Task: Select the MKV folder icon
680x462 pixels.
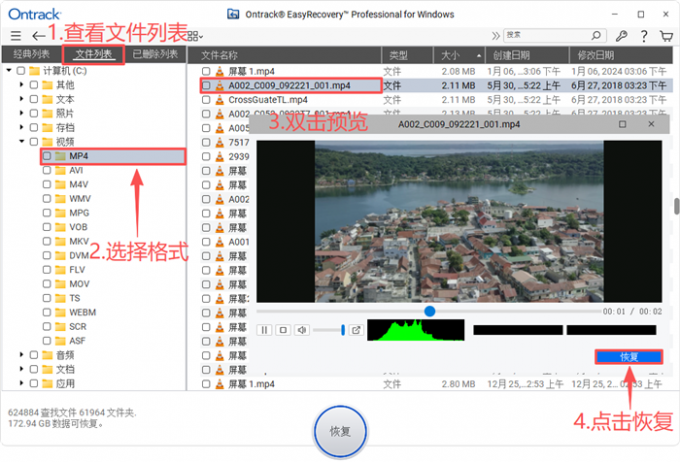Action: coord(61,241)
